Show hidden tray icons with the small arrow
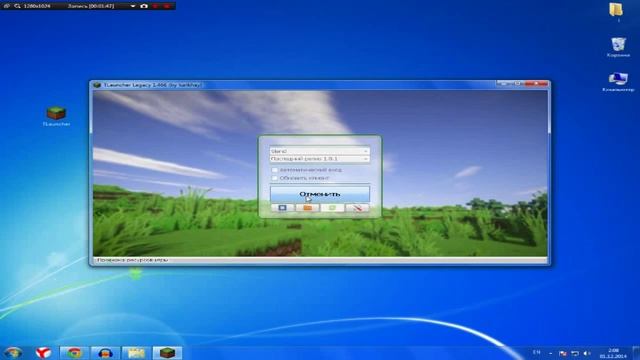This screenshot has width=640, height=360. coord(551,353)
